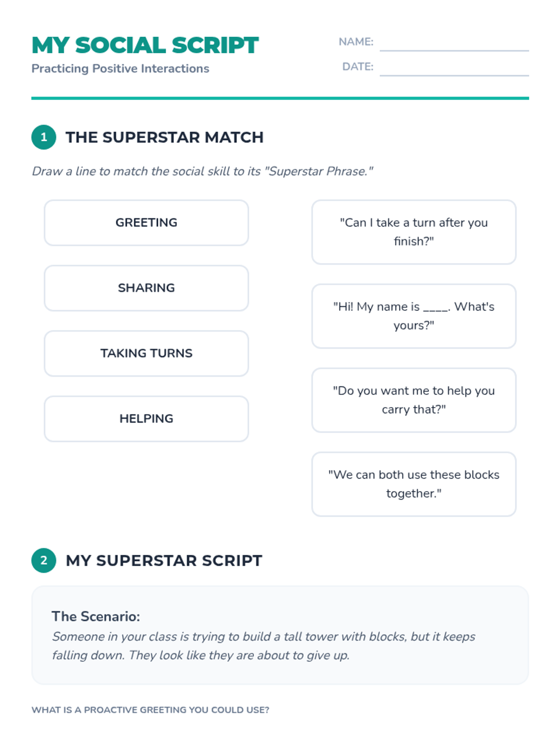Select the SHARING skill box
The height and width of the screenshot is (747, 560).
click(x=147, y=288)
